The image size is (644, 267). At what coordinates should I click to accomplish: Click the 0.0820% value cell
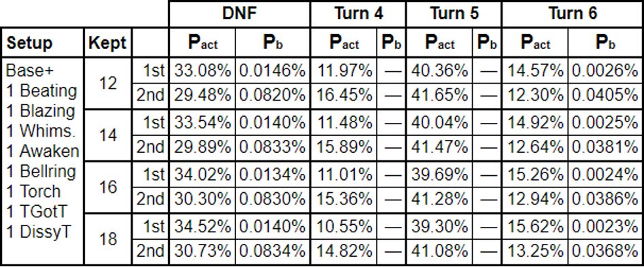pyautogui.click(x=273, y=96)
